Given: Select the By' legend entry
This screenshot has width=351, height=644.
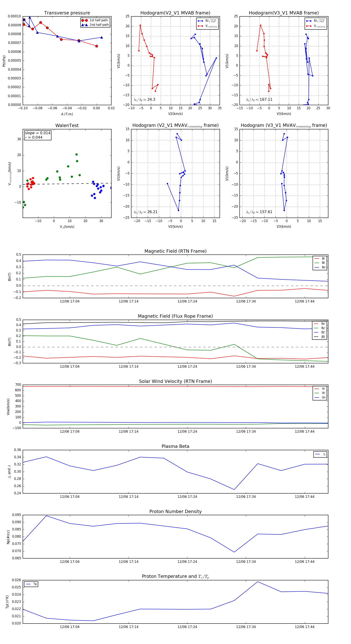Looking at the screenshot, I should tap(320, 328).
